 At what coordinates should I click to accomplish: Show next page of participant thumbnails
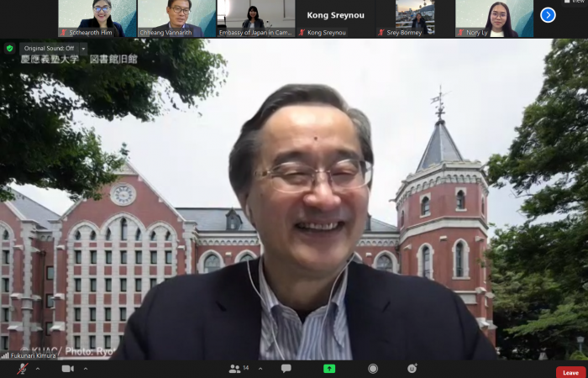pos(548,15)
